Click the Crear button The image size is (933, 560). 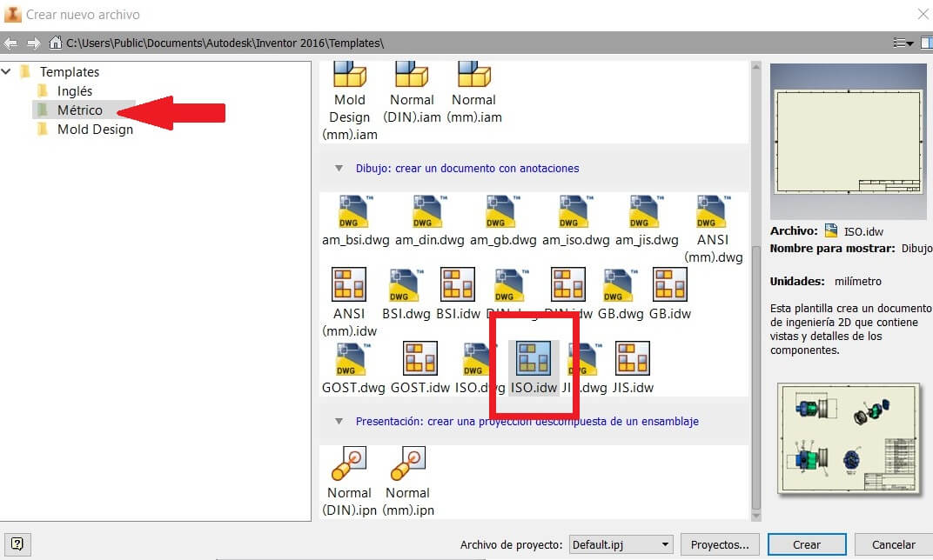pyautogui.click(x=807, y=544)
